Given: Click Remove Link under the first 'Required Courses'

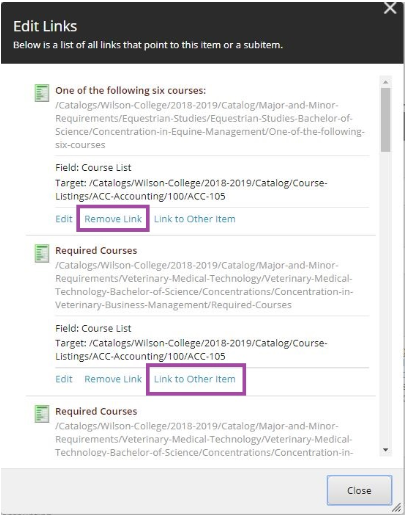Looking at the screenshot, I should [113, 379].
